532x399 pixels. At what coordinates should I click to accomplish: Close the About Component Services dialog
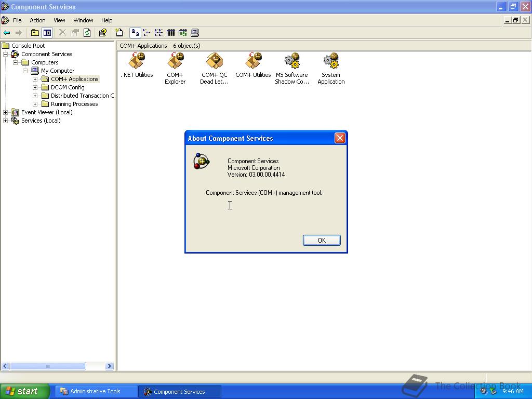coord(340,138)
